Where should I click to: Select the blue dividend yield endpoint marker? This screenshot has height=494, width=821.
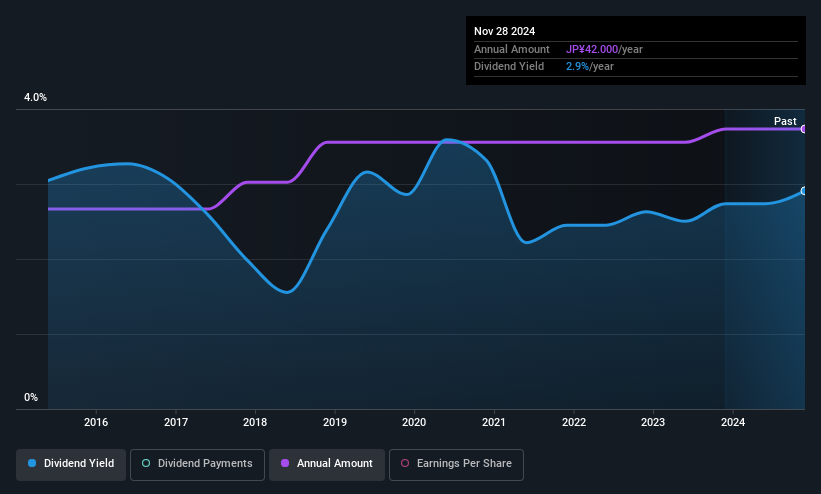(x=804, y=191)
